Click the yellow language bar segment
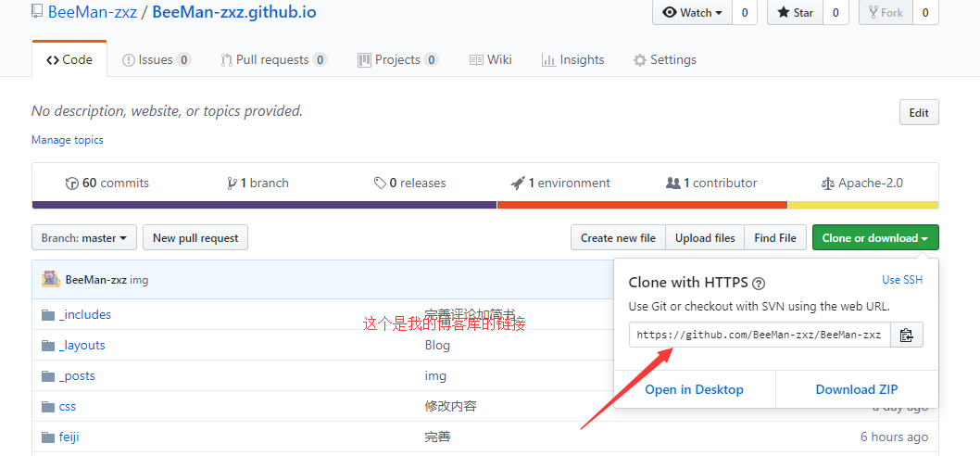 (863, 205)
